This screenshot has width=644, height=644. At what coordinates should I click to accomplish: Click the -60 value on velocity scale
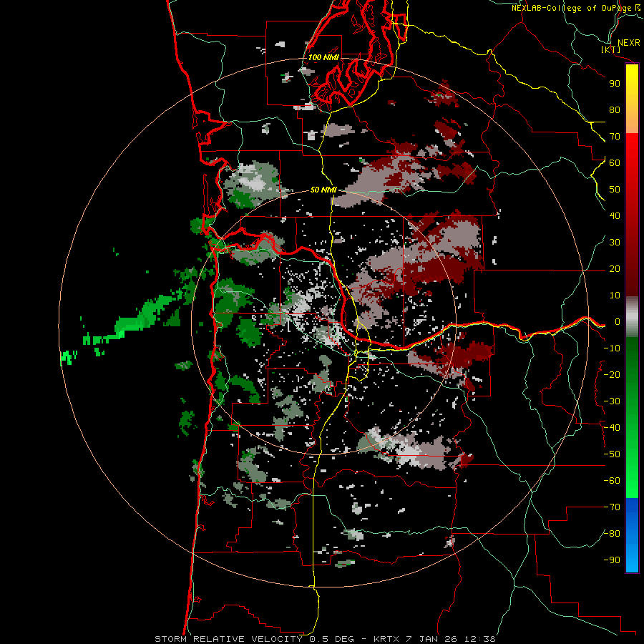coord(612,481)
